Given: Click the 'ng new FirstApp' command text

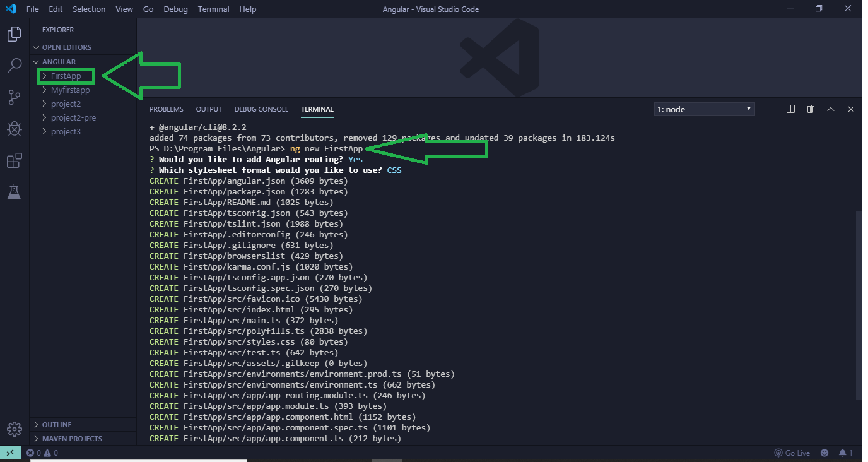Looking at the screenshot, I should tap(326, 149).
